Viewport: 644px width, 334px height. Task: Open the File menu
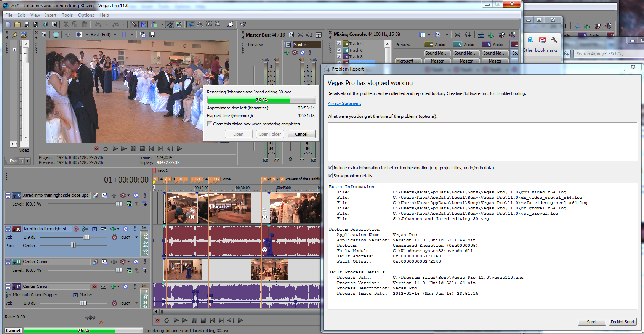9,15
